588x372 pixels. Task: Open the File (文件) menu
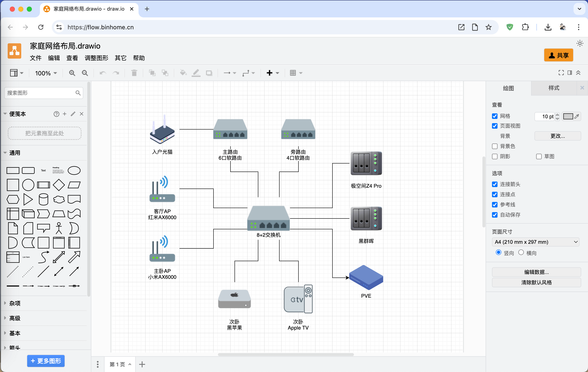pos(36,58)
